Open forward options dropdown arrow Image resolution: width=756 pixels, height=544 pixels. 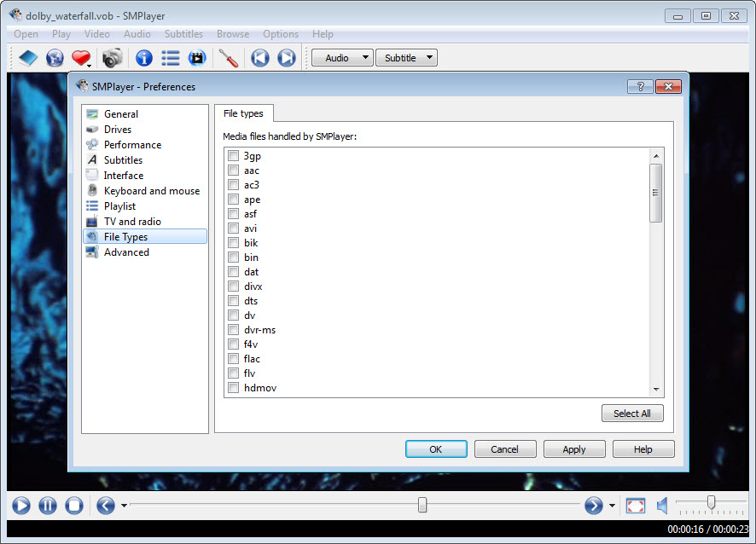pyautogui.click(x=612, y=506)
